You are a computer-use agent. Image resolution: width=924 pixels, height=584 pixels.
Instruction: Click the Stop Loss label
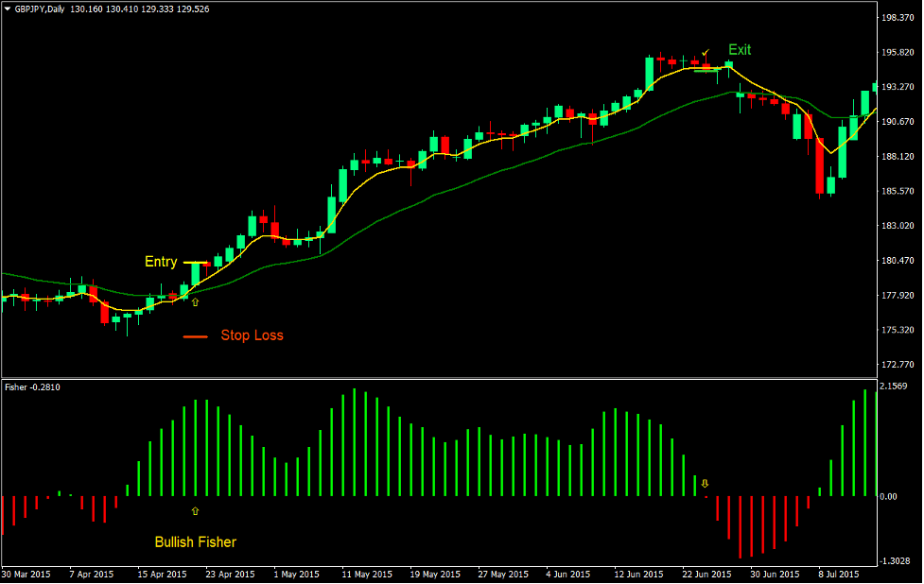[252, 335]
